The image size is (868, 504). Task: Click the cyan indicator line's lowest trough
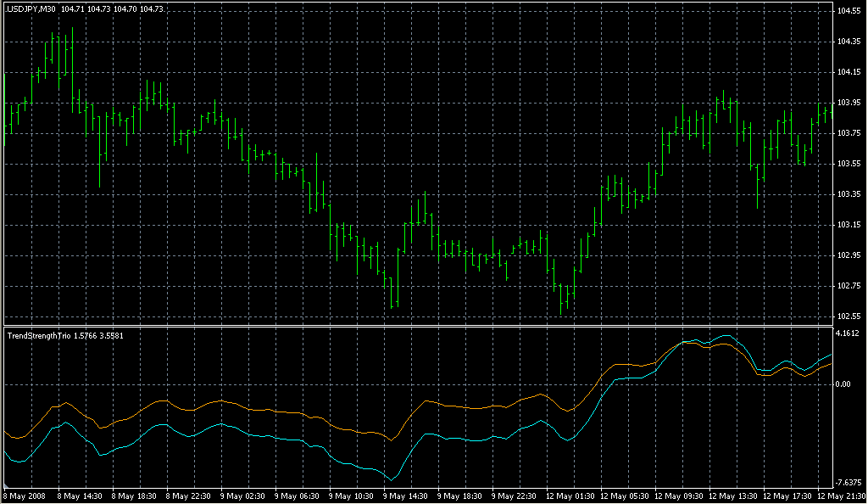[x=390, y=479]
